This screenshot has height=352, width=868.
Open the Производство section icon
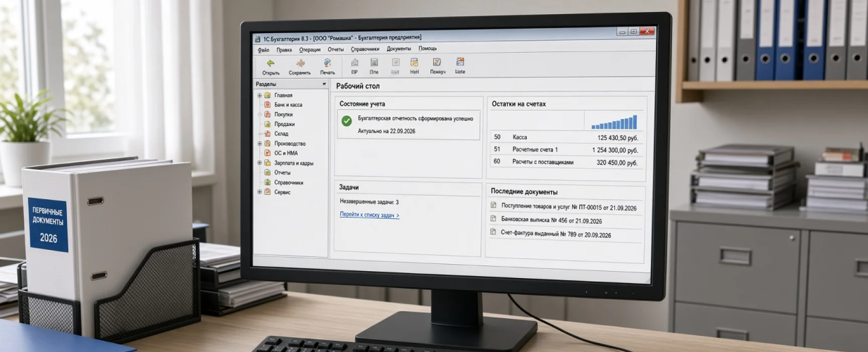click(268, 144)
